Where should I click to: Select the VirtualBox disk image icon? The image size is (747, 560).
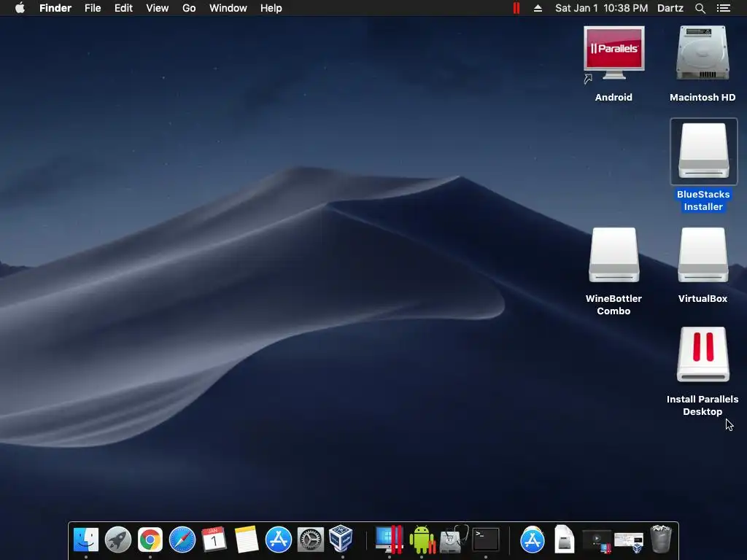click(x=703, y=254)
